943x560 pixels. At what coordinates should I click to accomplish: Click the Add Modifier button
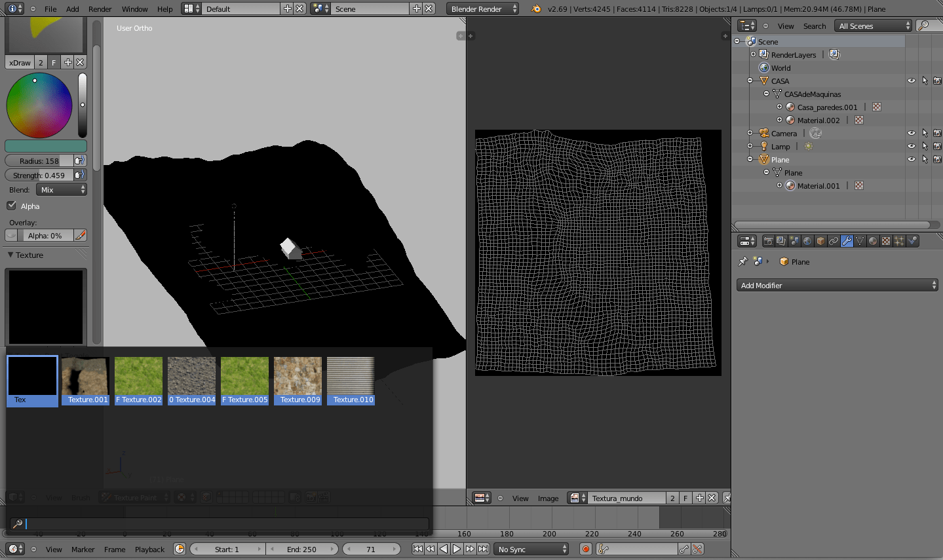pyautogui.click(x=837, y=285)
